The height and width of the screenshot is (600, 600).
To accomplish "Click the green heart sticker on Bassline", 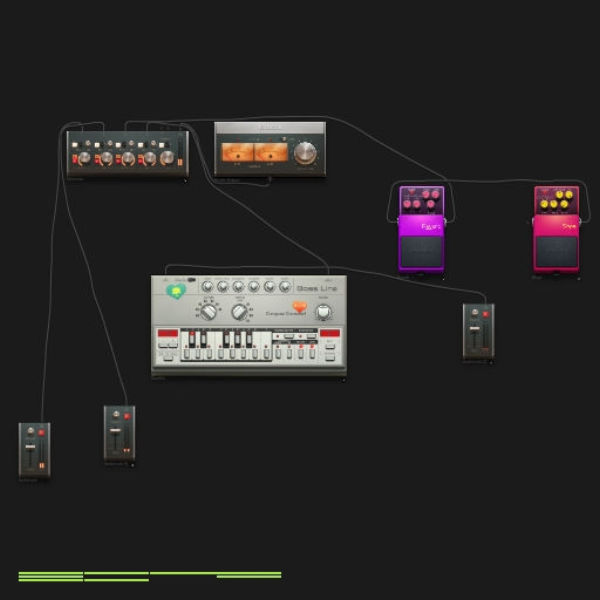I will click(x=176, y=291).
